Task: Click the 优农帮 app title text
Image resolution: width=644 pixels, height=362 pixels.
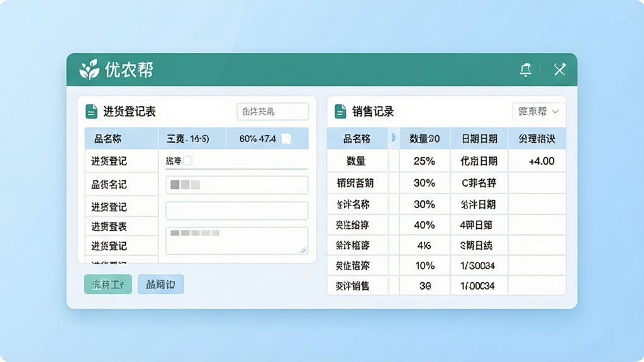Action: coord(128,70)
